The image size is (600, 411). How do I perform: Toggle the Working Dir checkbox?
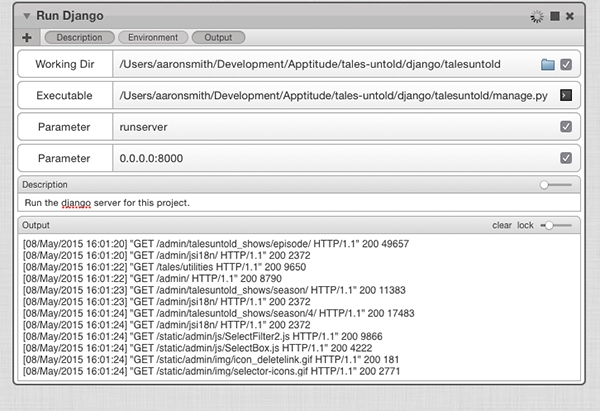566,64
